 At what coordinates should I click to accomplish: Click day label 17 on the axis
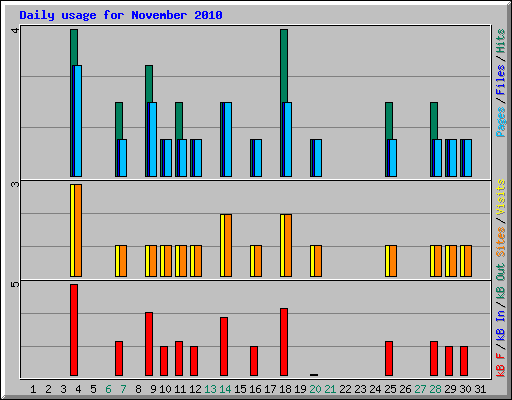pyautogui.click(x=270, y=389)
